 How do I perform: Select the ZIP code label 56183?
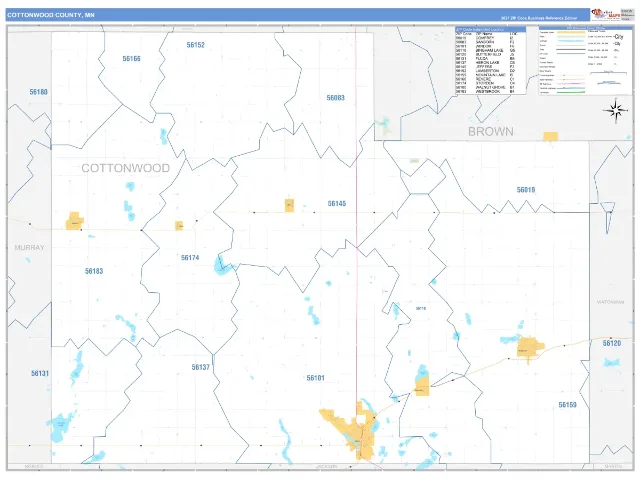94,271
